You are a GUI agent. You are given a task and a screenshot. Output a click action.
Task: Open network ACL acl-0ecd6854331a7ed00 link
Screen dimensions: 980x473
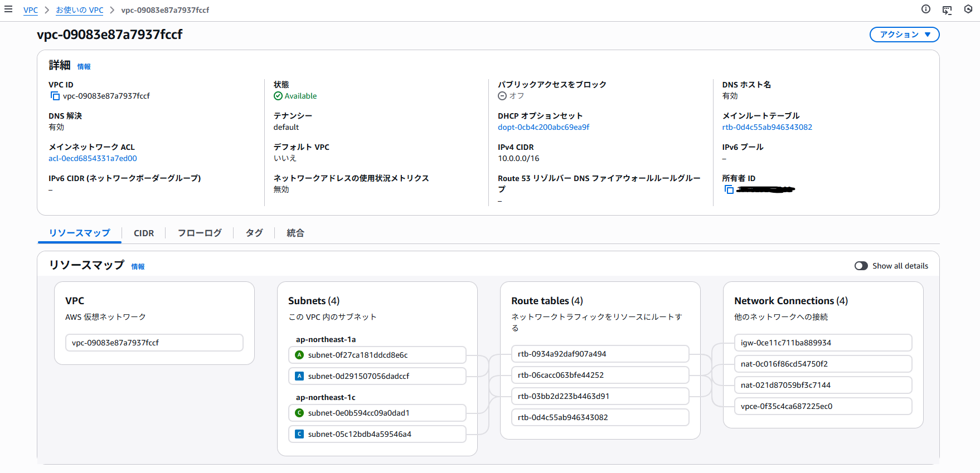93,158
